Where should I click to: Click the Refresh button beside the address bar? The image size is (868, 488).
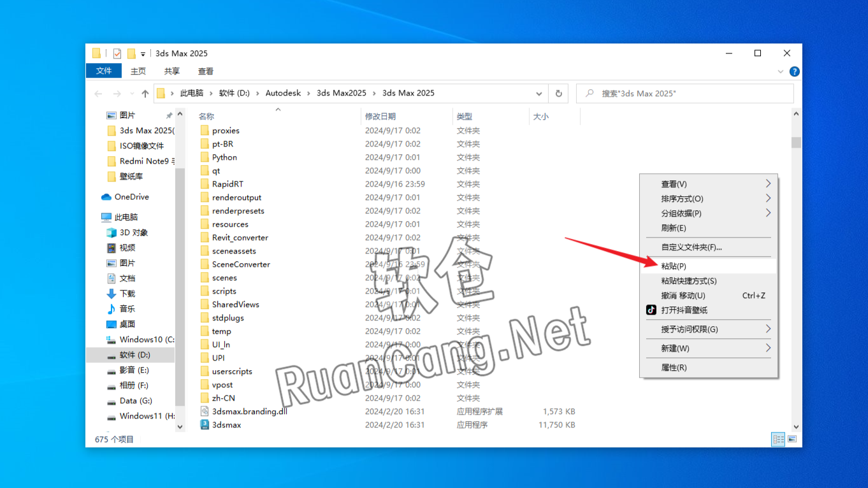559,93
